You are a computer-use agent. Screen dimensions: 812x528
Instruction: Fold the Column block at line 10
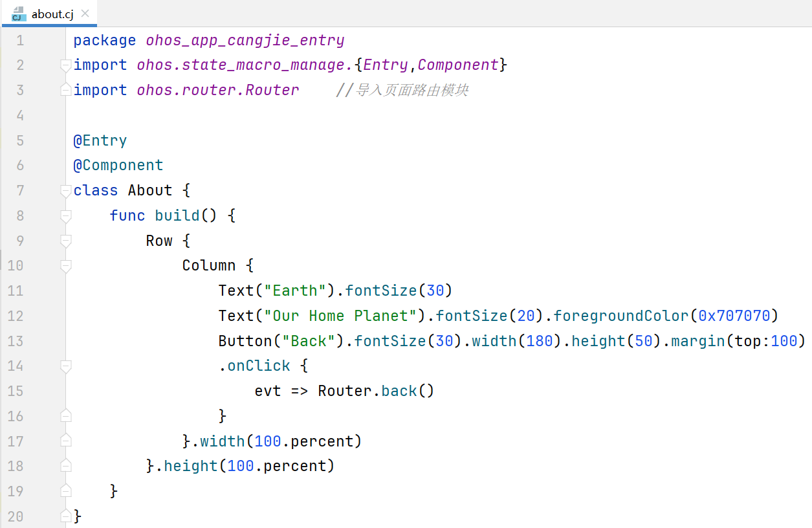pyautogui.click(x=65, y=266)
